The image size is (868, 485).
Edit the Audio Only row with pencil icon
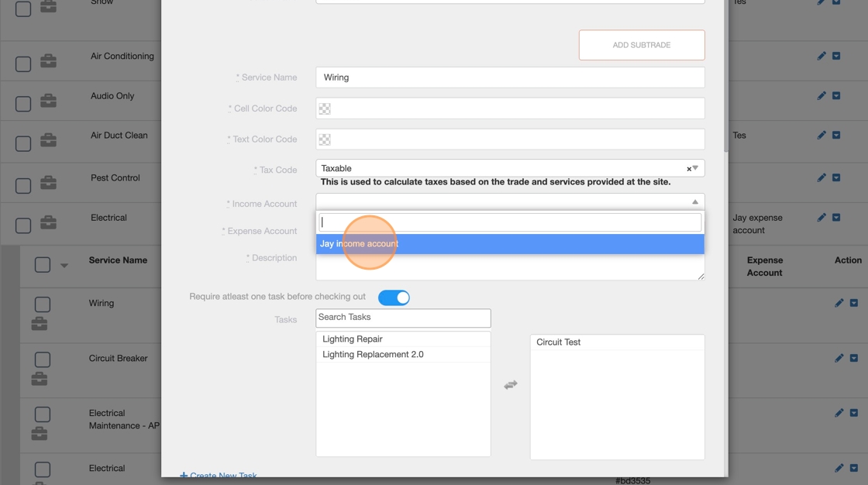[x=821, y=96]
